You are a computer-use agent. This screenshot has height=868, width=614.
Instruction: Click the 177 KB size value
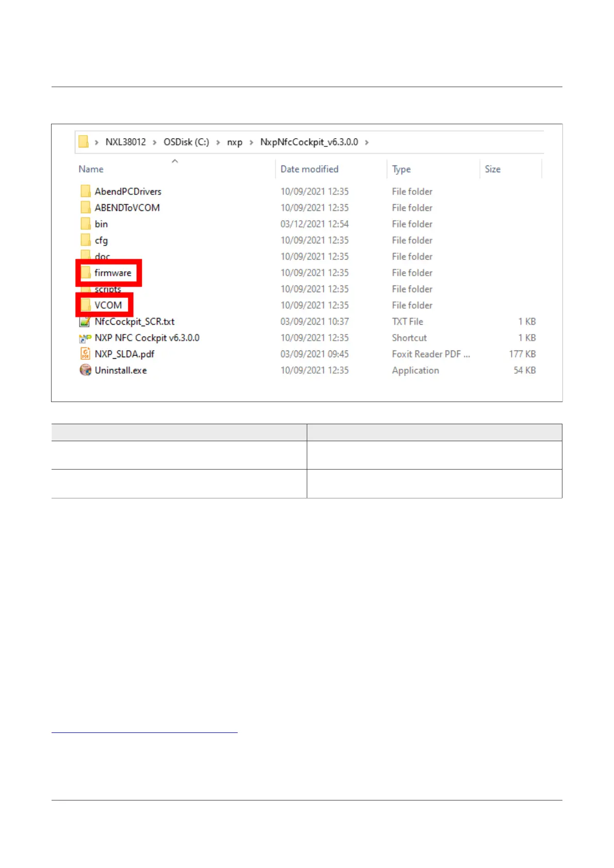click(522, 354)
